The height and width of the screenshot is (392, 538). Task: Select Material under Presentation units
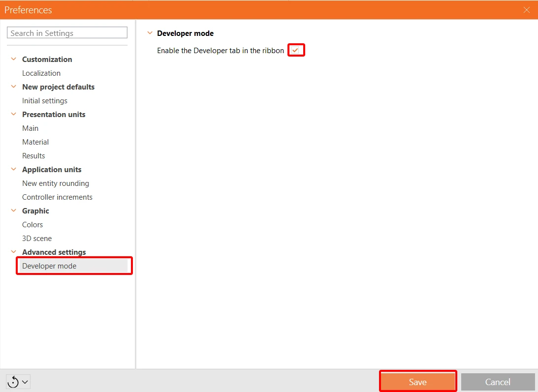point(35,142)
